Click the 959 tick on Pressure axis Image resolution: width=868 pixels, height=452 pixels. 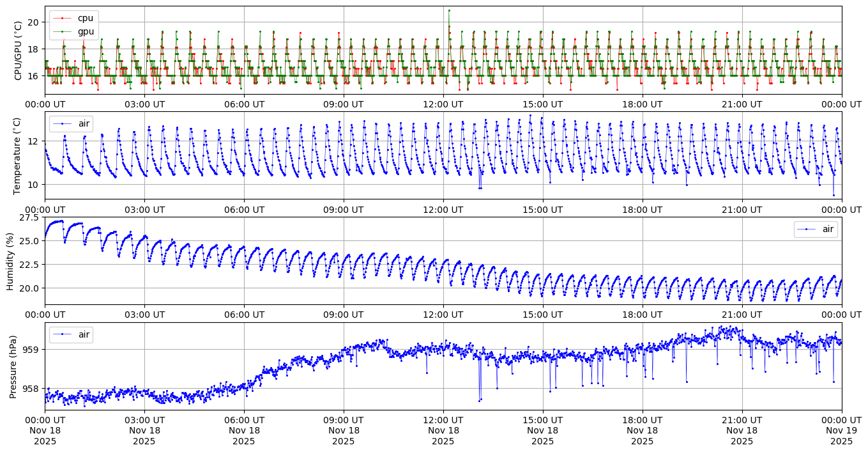[x=31, y=350]
